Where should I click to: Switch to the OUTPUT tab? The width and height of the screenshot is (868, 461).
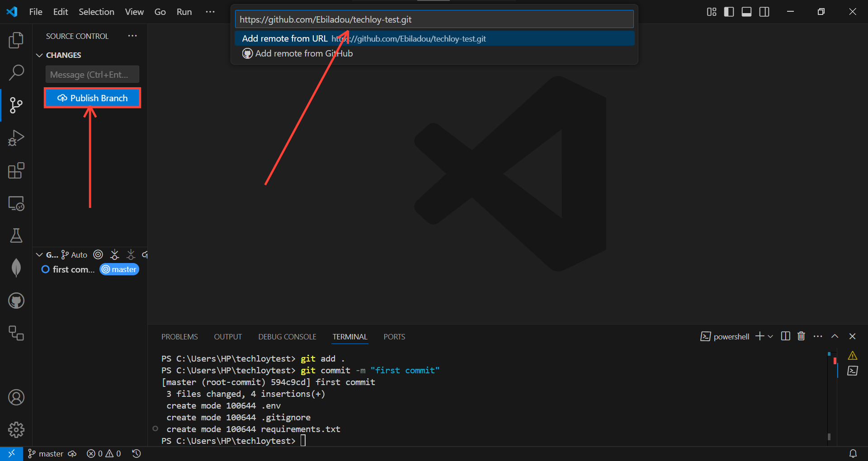[x=228, y=336]
